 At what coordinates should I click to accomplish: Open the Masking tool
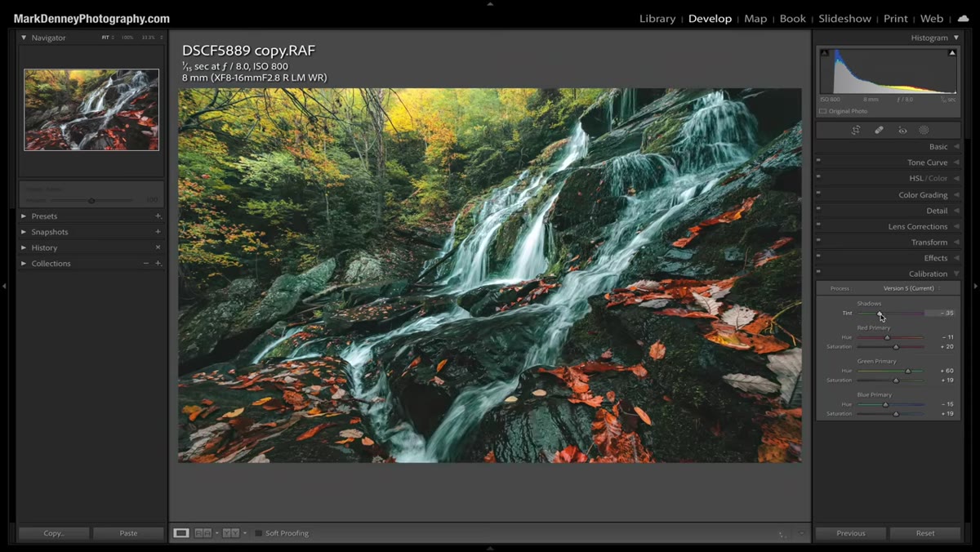(924, 130)
